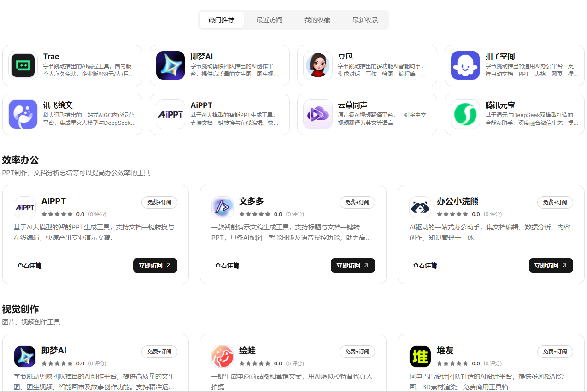Open the 我的收藏 tab
This screenshot has height=392, width=587.
(317, 20)
